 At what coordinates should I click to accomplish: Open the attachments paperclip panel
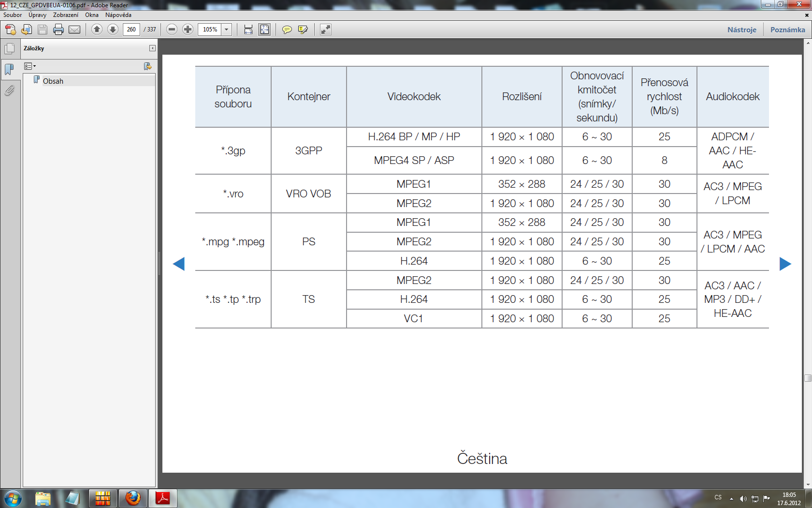click(x=9, y=90)
